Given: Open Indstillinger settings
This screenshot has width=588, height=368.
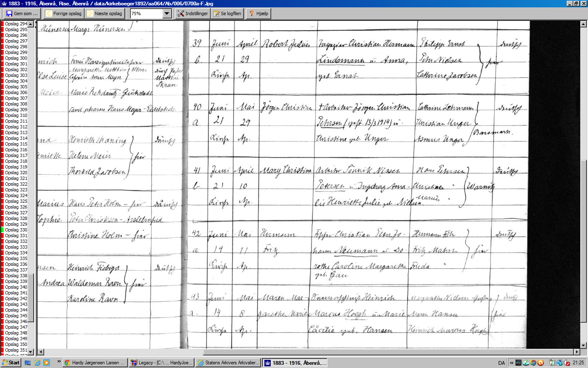Looking at the screenshot, I should (193, 13).
